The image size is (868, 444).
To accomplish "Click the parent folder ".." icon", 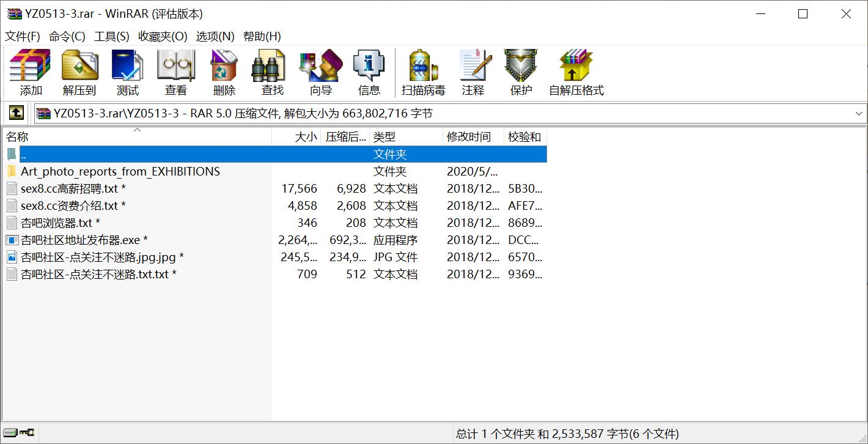I will [12, 154].
